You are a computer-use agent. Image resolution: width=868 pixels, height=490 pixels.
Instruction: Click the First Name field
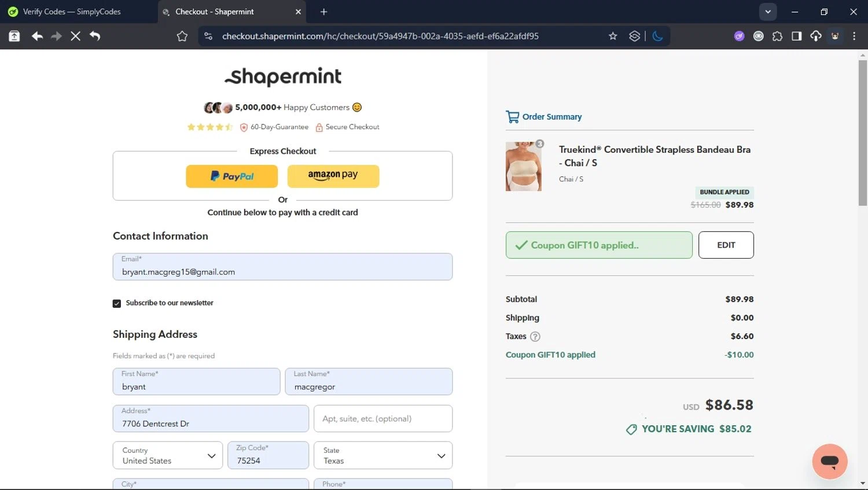pyautogui.click(x=196, y=382)
